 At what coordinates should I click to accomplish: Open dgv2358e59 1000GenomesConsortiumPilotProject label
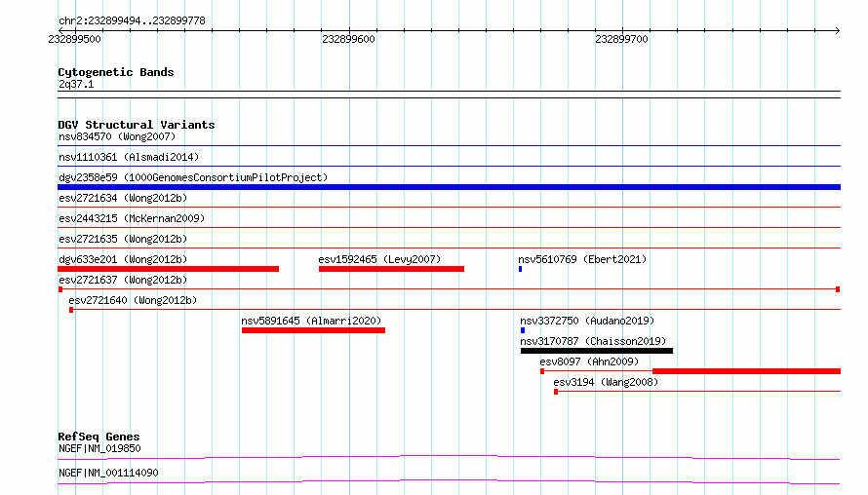coord(193,177)
